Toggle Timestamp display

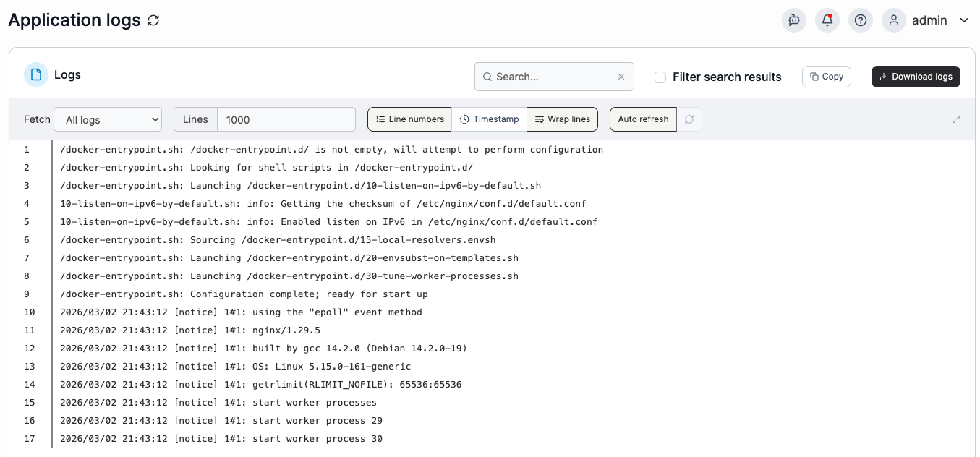490,119
